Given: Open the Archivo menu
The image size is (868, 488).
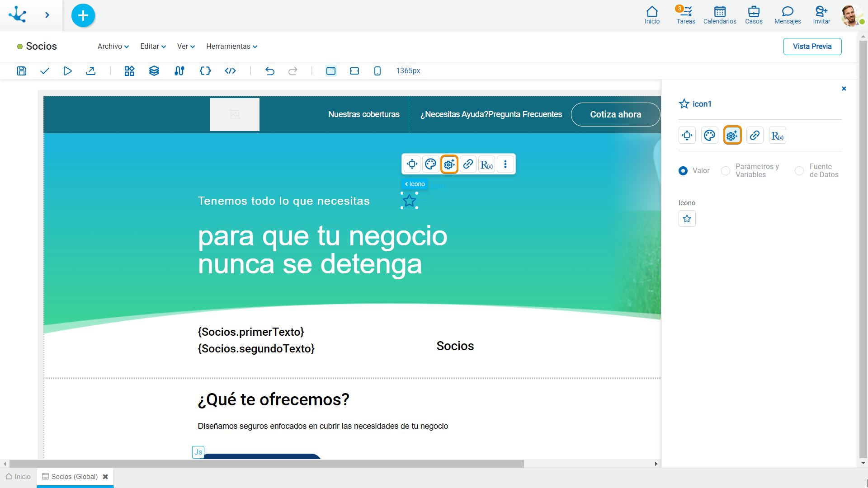Looking at the screenshot, I should coord(113,47).
